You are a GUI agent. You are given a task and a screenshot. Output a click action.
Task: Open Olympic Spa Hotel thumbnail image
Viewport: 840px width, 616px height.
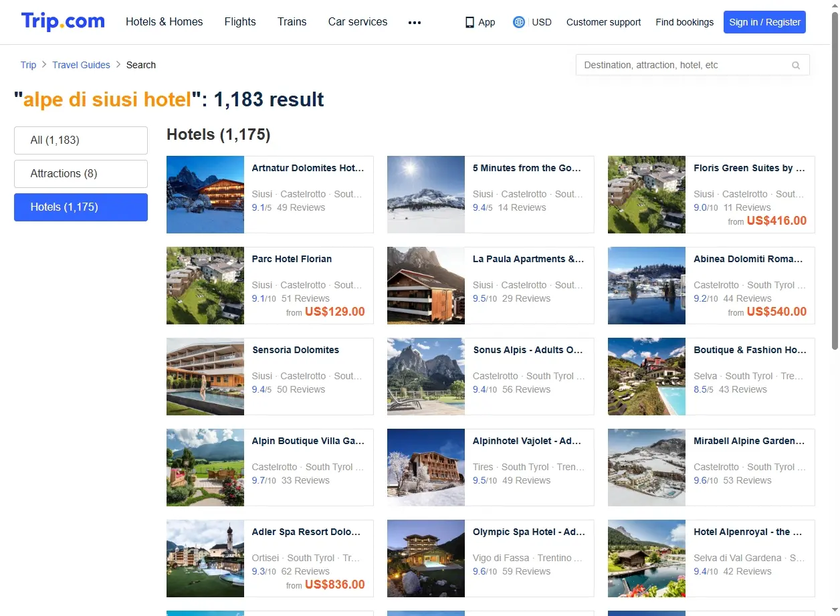click(426, 558)
